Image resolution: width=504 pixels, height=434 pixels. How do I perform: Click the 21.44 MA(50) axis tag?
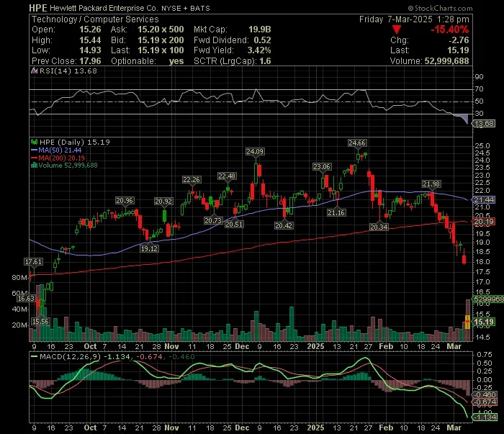click(484, 200)
